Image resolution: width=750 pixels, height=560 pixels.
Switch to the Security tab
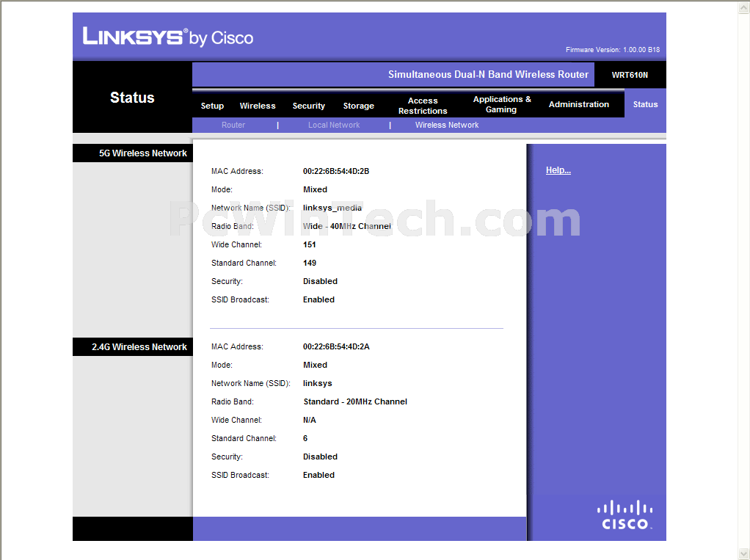click(308, 106)
